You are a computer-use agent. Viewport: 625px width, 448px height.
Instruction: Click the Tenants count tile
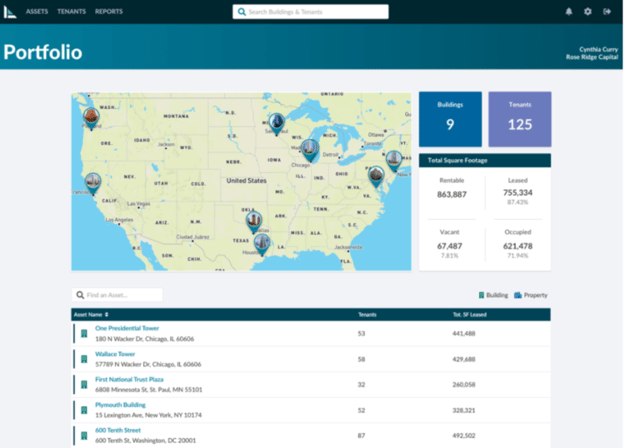520,119
